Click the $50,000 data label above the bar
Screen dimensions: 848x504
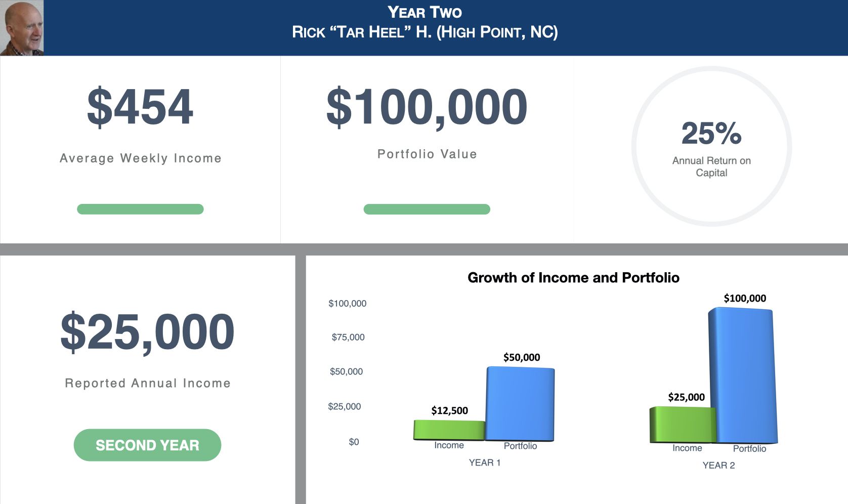click(522, 357)
